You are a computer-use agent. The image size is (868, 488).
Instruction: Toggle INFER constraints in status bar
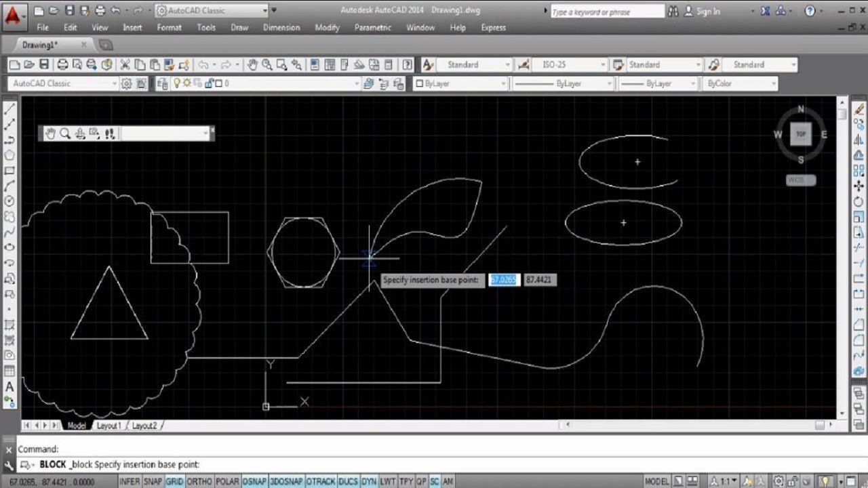130,481
